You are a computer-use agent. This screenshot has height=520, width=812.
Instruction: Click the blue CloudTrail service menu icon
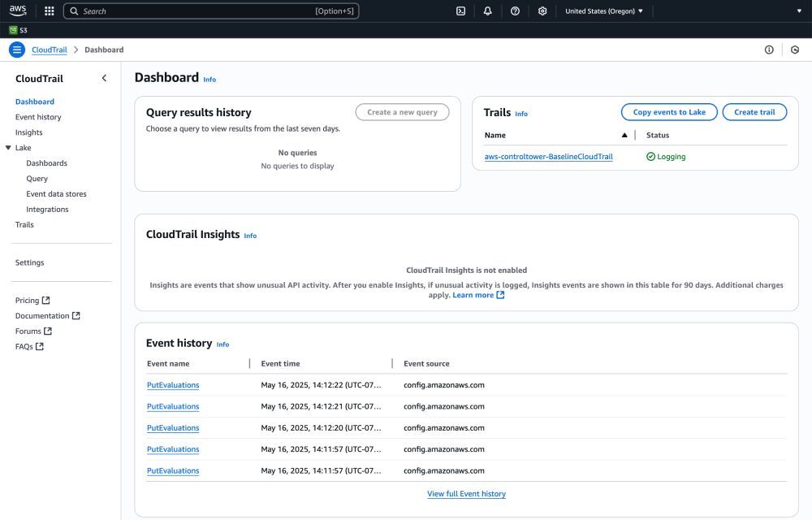(16, 49)
